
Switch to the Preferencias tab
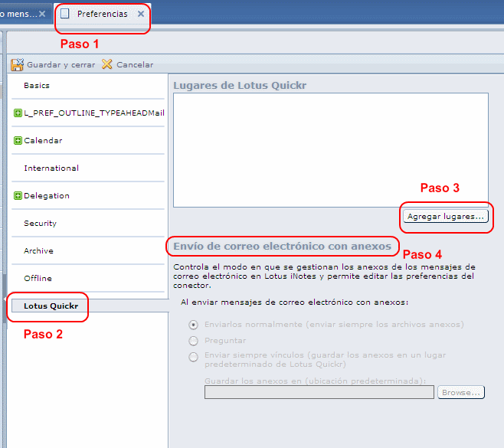(102, 14)
